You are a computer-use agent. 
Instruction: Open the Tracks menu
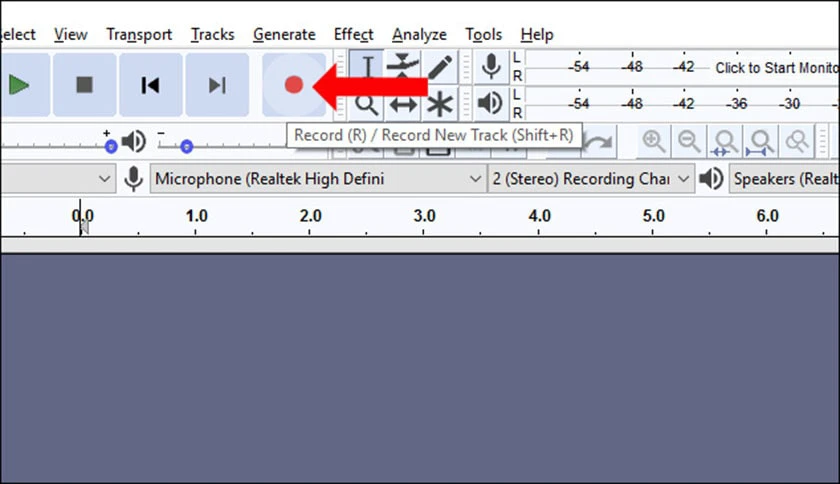click(213, 35)
